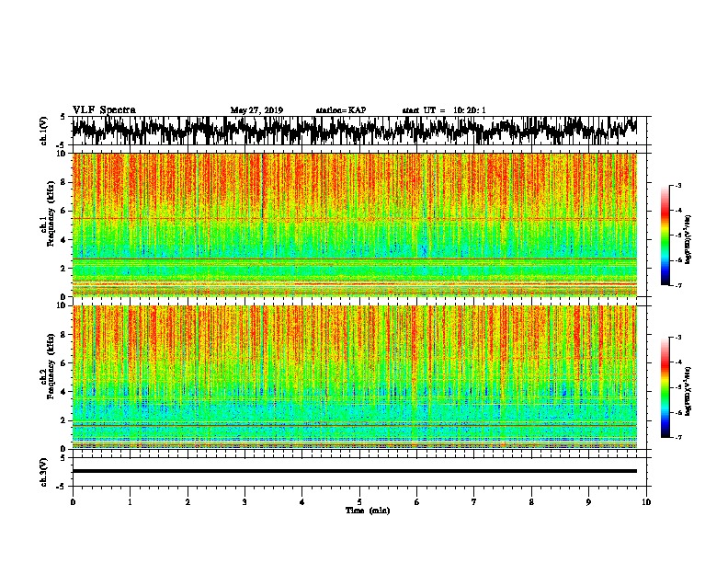Screen dimensions: 728x563
Task: Click the "2" frequency tick of ch.2 spectrogram
Action: (x=64, y=420)
